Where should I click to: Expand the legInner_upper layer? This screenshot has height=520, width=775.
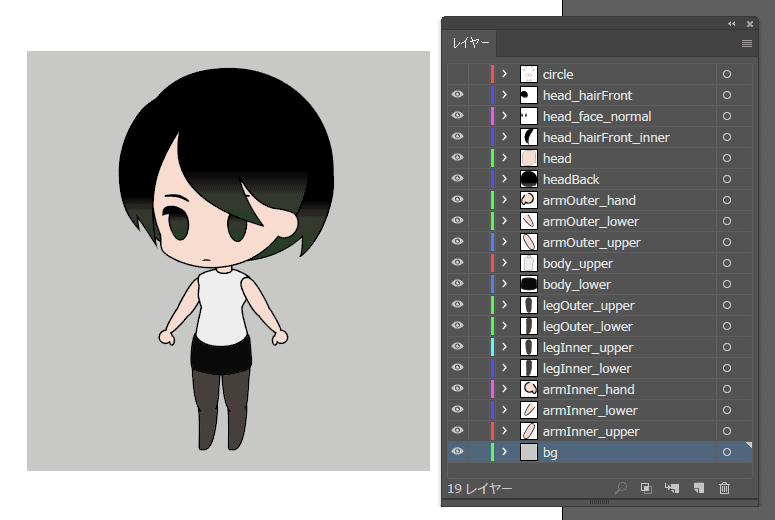[x=505, y=347]
